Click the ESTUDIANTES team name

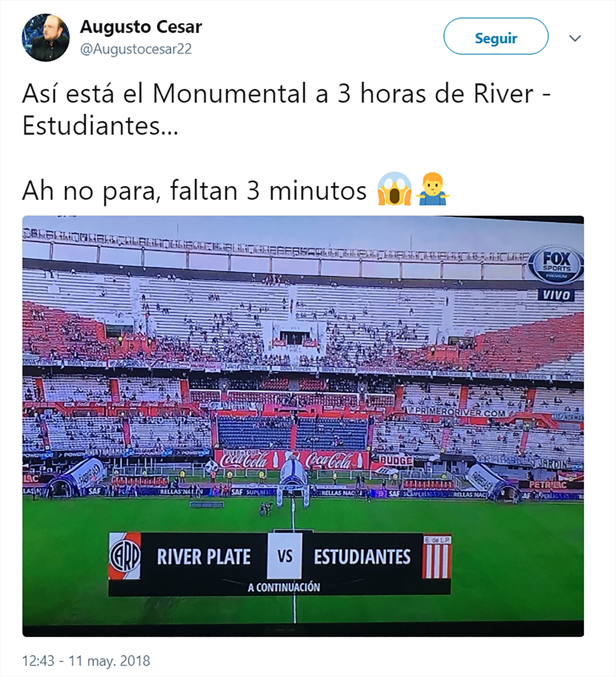click(x=362, y=557)
